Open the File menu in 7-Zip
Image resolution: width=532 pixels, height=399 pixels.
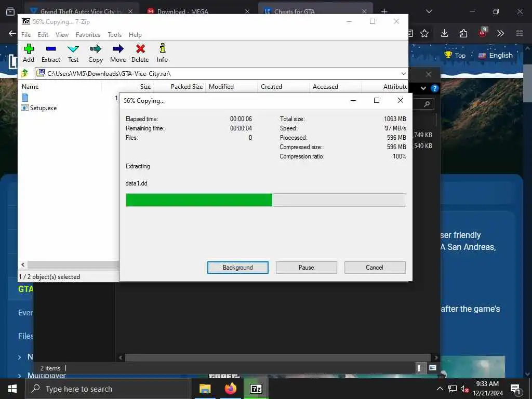26,35
